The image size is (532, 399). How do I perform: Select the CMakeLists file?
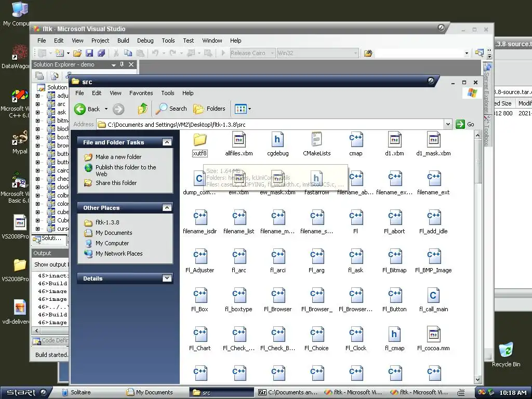[316, 145]
